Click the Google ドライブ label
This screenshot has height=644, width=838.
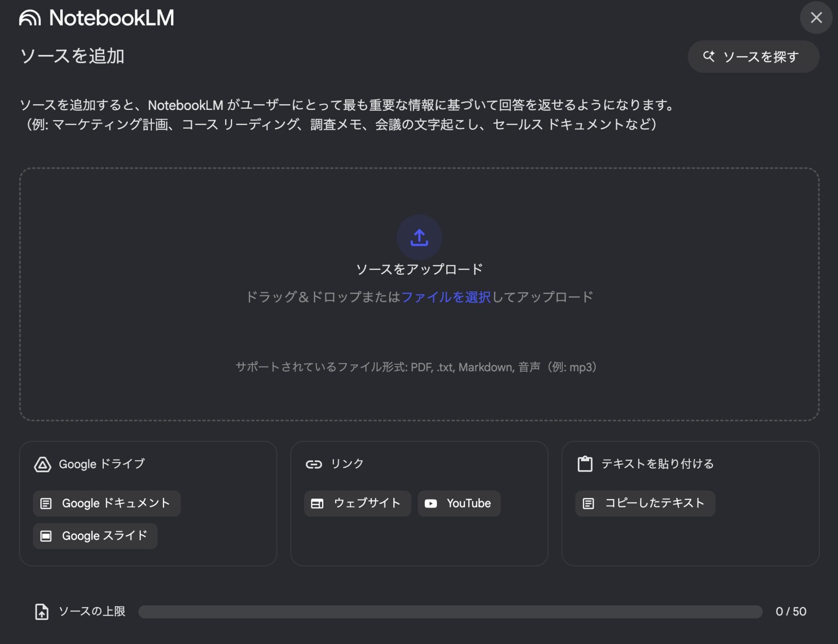(102, 464)
